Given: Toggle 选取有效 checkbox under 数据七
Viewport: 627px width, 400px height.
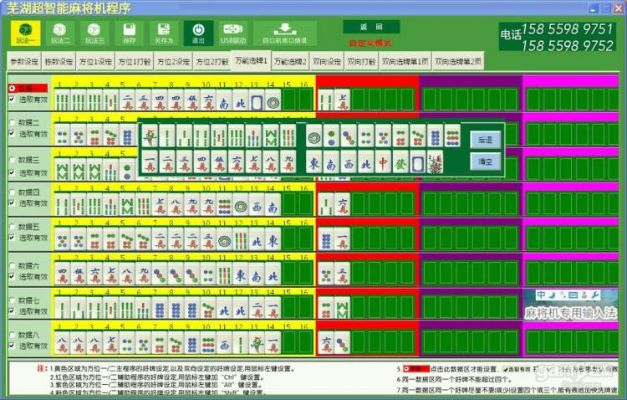Looking at the screenshot, I should [x=12, y=311].
